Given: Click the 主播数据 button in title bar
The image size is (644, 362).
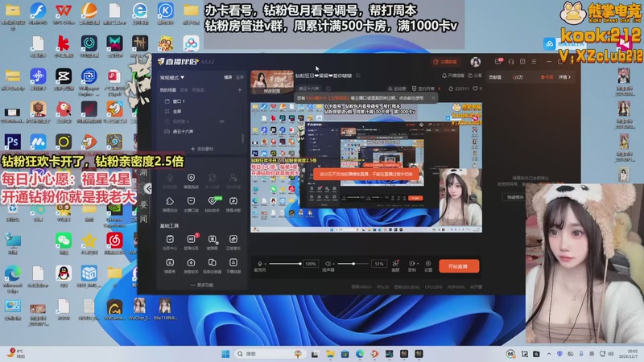Looking at the screenshot, I should pyautogui.click(x=445, y=62).
